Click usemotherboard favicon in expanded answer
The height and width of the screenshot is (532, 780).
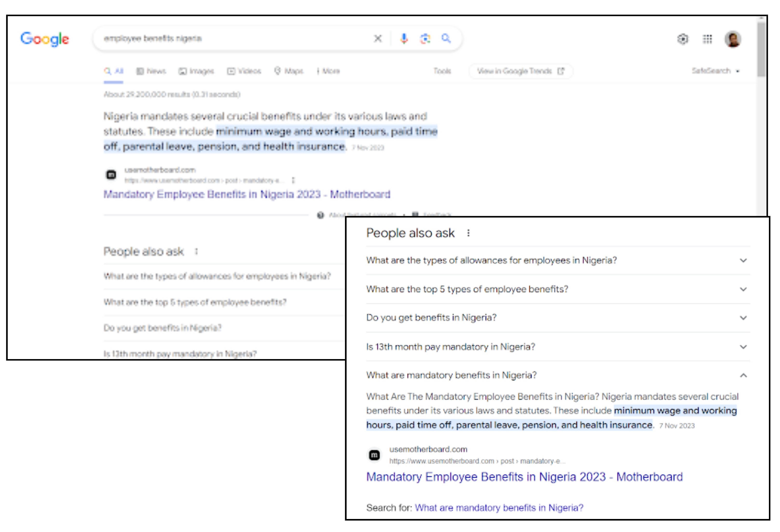[374, 455]
